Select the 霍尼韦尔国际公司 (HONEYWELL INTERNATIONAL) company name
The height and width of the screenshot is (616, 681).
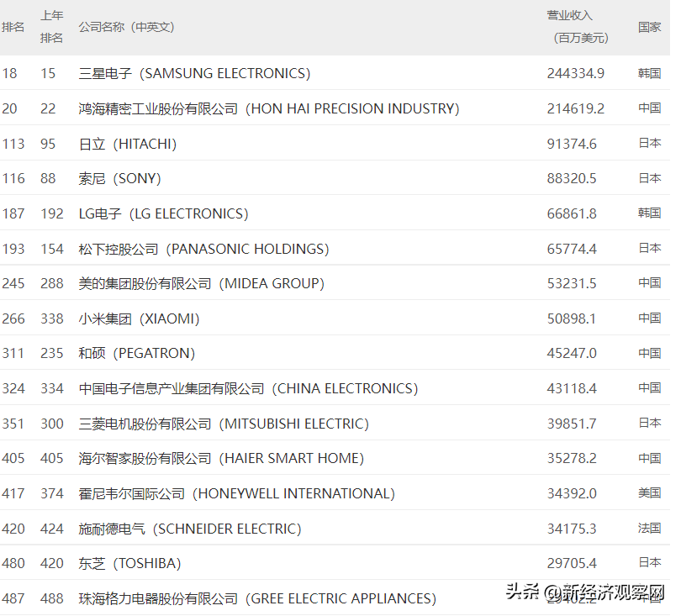point(237,493)
